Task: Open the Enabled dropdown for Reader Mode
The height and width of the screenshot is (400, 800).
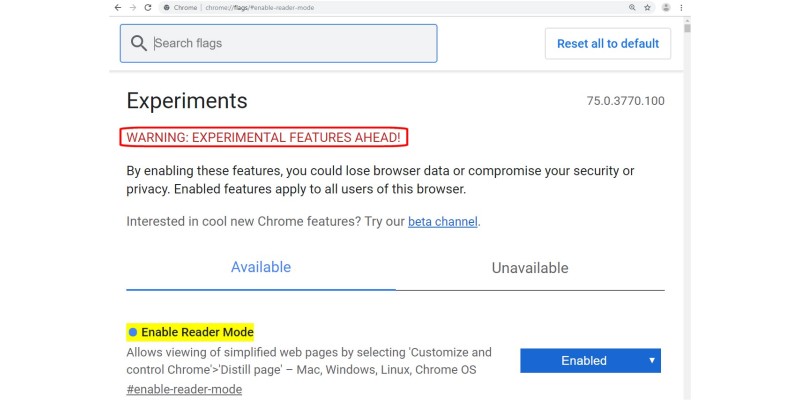Action: (x=590, y=360)
